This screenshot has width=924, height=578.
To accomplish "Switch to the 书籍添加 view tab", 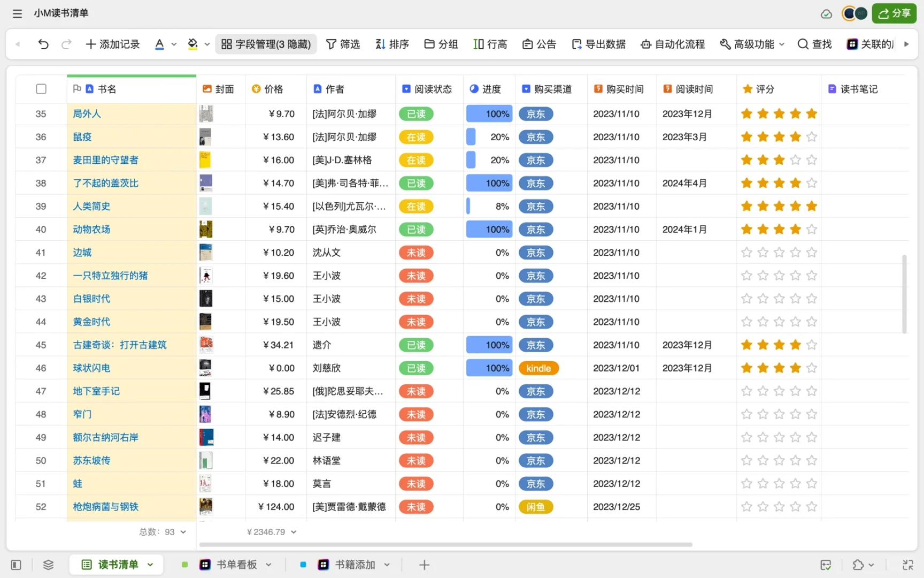I will tap(354, 564).
